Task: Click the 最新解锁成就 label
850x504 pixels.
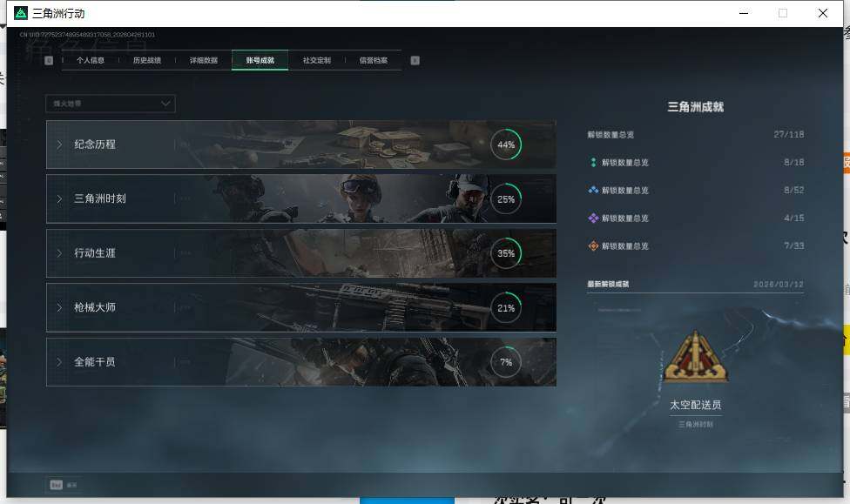Action: (x=608, y=284)
